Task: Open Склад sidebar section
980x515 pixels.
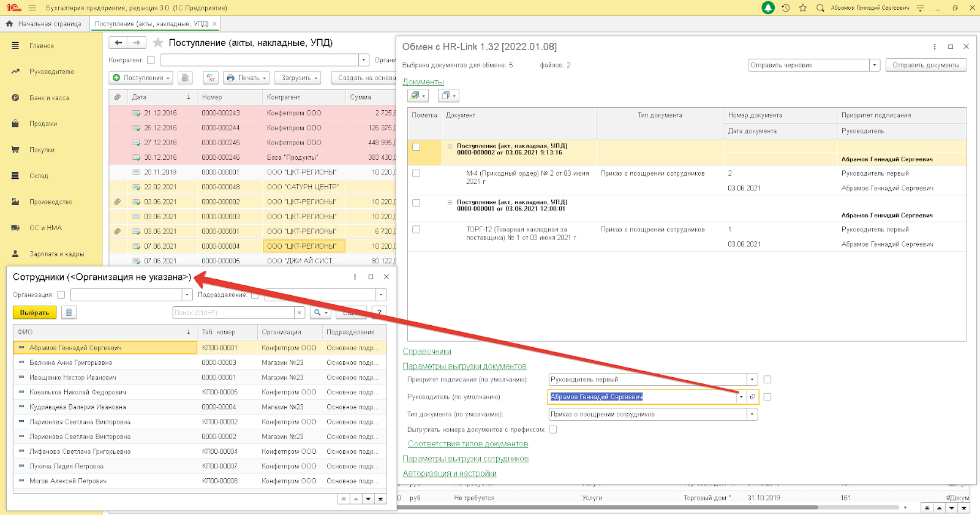Action: 39,176
